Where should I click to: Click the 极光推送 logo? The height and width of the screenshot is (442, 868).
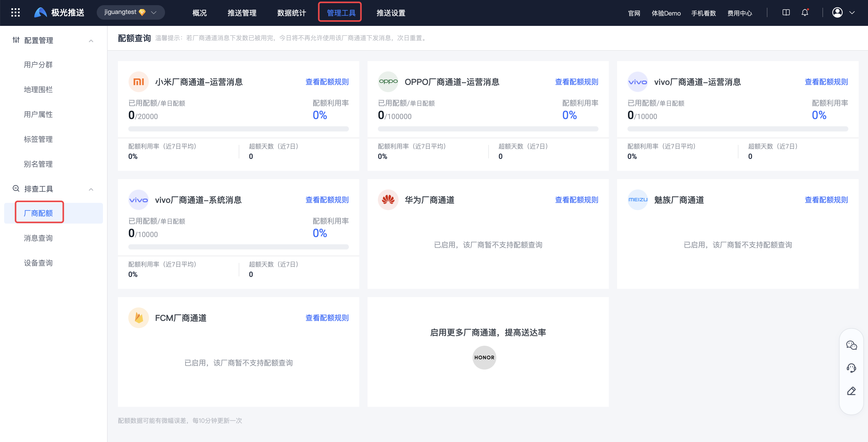coord(59,12)
